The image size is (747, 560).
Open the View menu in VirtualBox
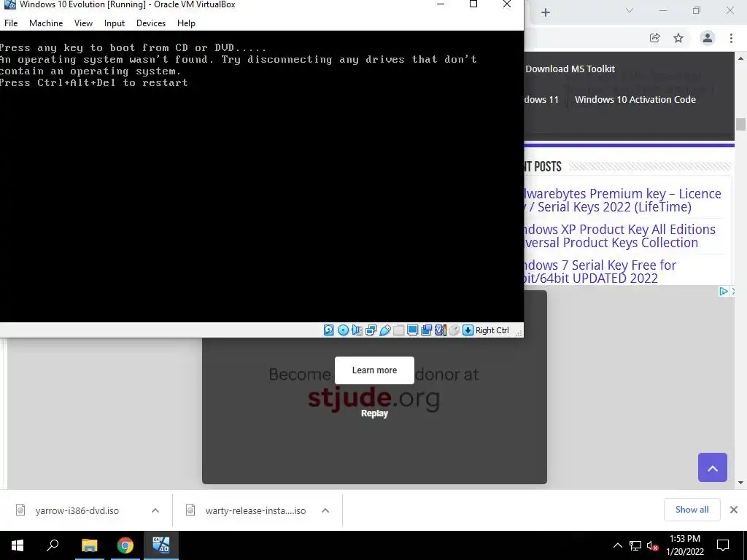pyautogui.click(x=83, y=23)
